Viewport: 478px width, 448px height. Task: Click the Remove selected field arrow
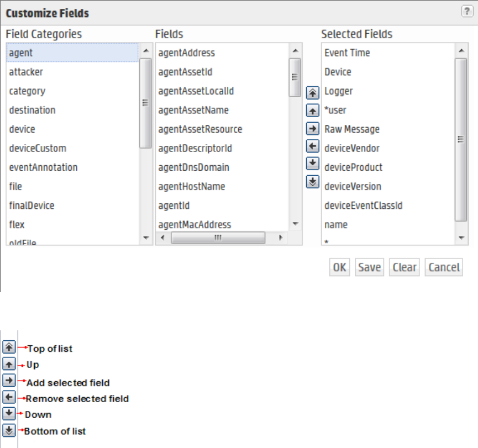click(x=313, y=146)
